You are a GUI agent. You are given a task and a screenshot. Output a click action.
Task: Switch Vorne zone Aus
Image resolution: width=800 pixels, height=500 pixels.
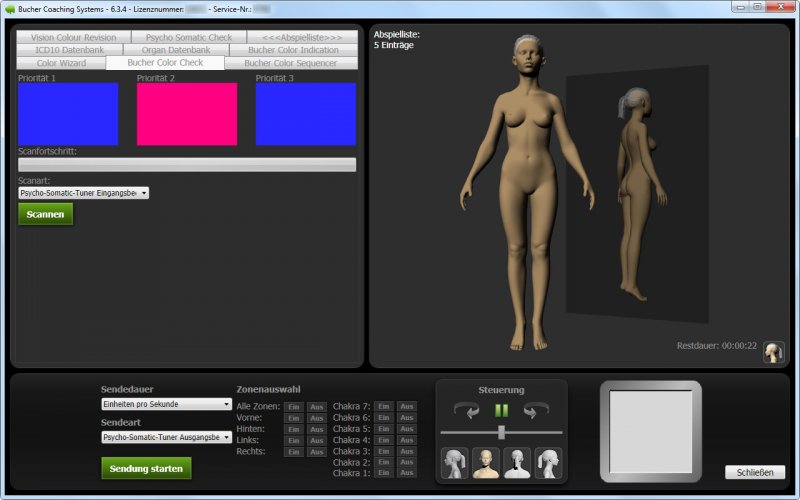(316, 418)
